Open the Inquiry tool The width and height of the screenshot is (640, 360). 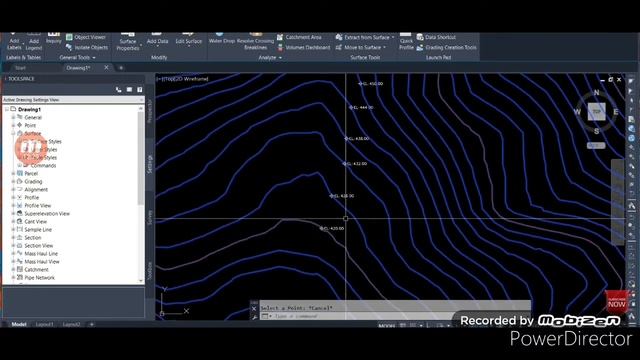(53, 38)
